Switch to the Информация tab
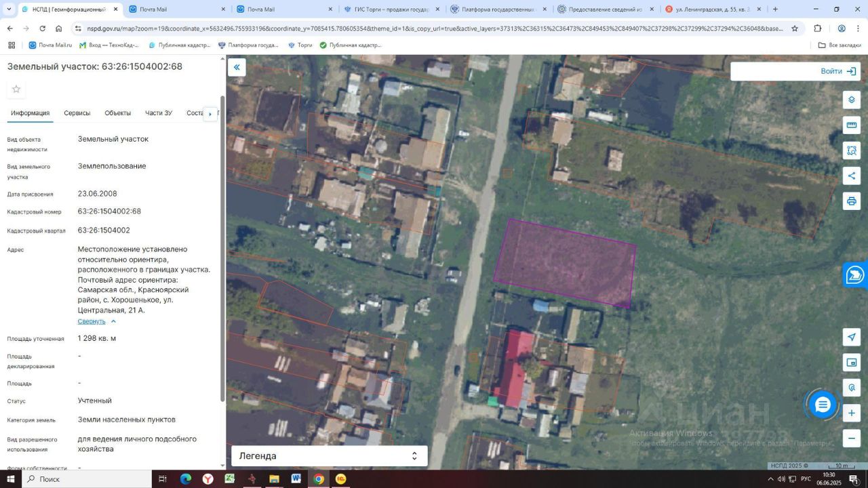This screenshot has width=868, height=488. click(30, 113)
